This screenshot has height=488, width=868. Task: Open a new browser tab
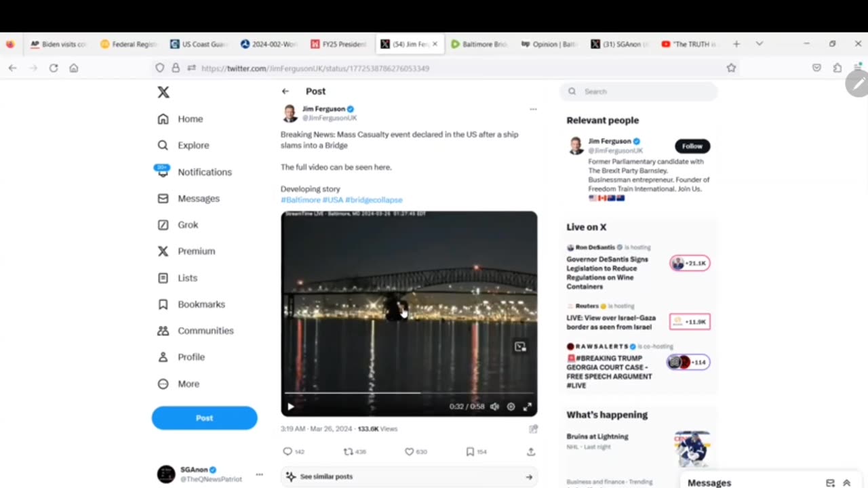pos(736,44)
